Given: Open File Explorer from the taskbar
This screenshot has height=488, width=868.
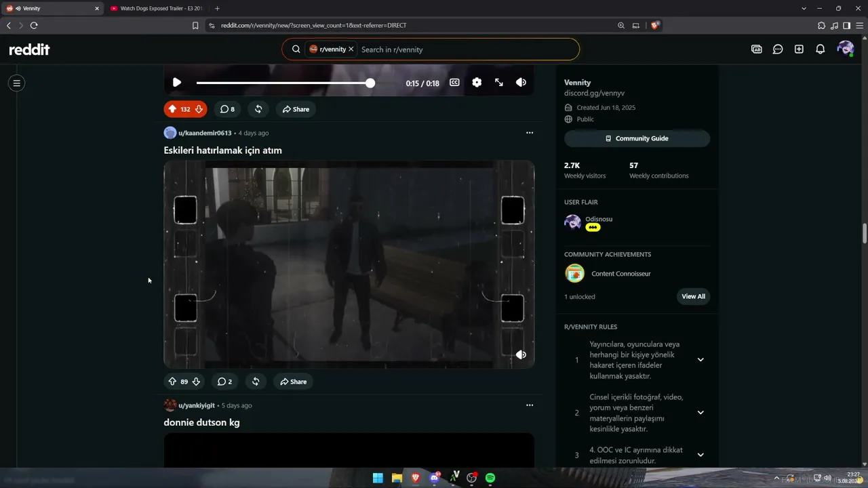Looking at the screenshot, I should [397, 478].
